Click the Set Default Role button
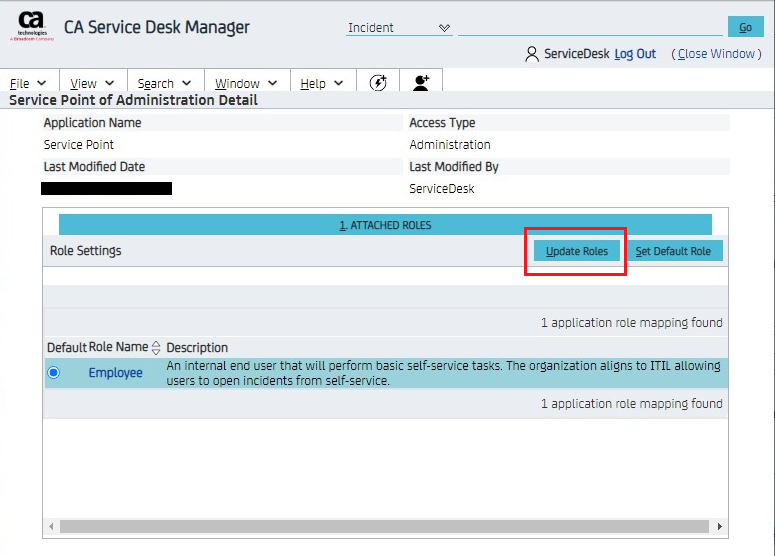 pos(673,251)
